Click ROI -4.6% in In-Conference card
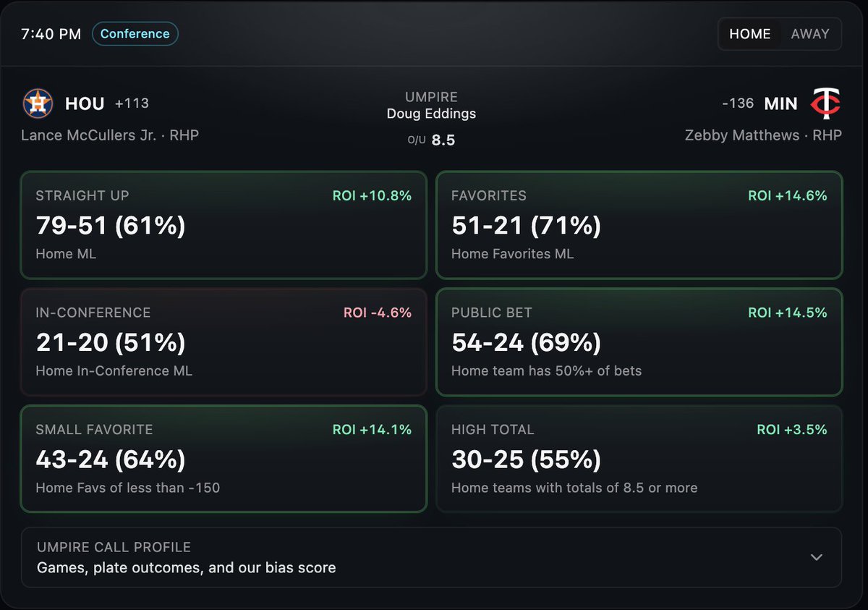The image size is (868, 610). [378, 313]
